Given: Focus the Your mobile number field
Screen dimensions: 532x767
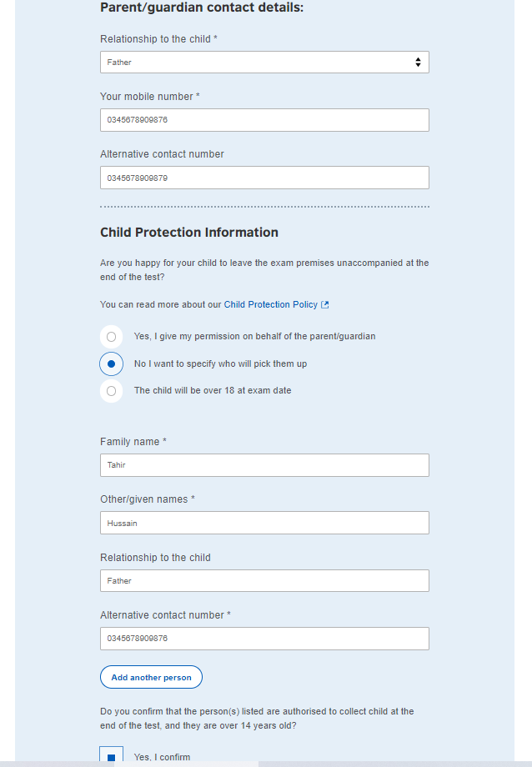Looking at the screenshot, I should [x=264, y=120].
